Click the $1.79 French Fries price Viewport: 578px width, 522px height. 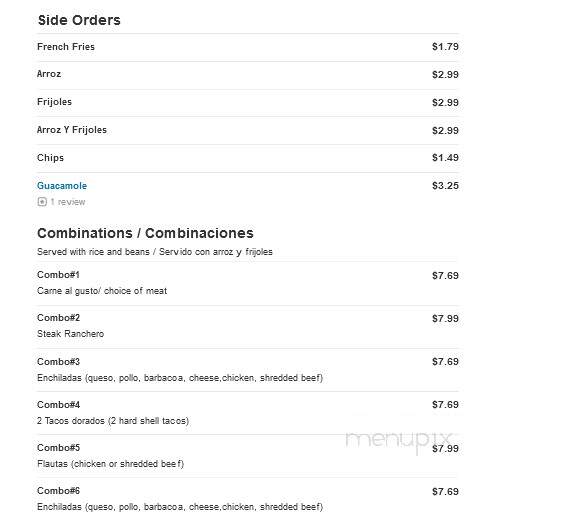coord(445,47)
